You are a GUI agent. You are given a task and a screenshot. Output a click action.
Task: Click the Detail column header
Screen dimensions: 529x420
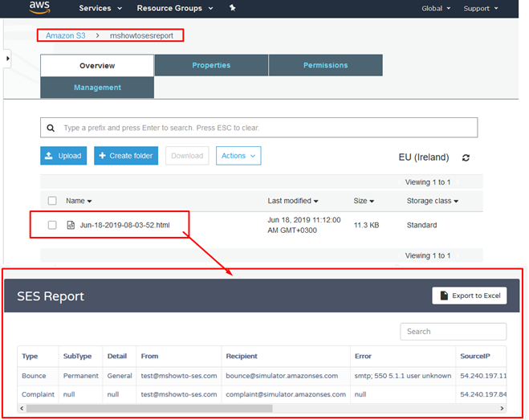pos(117,357)
